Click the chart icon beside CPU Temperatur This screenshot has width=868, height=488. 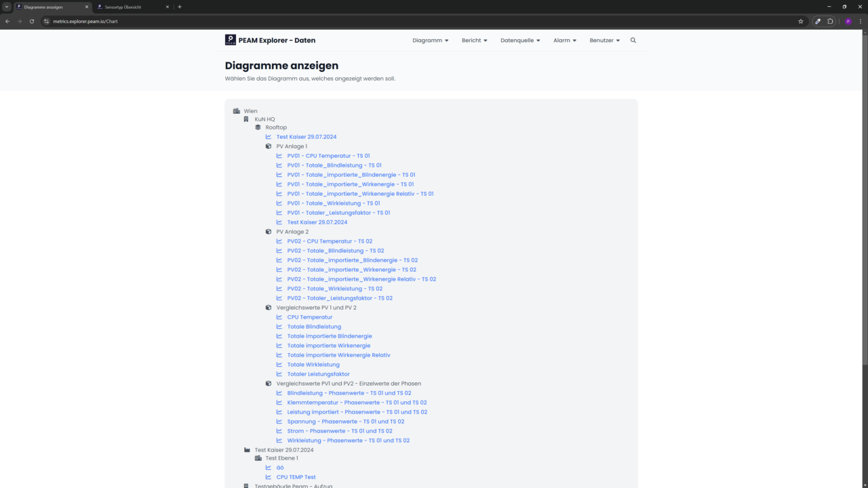[x=279, y=317]
